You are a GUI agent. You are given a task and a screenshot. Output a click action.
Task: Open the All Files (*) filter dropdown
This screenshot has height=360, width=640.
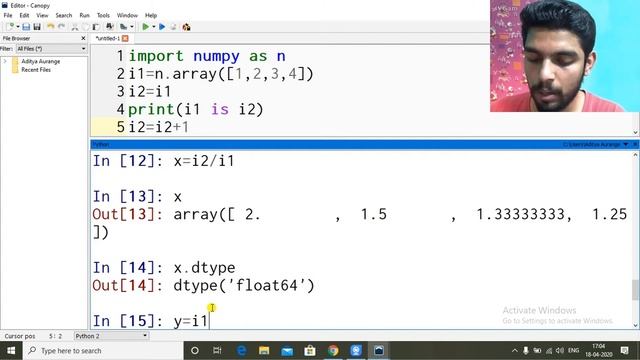(x=51, y=49)
